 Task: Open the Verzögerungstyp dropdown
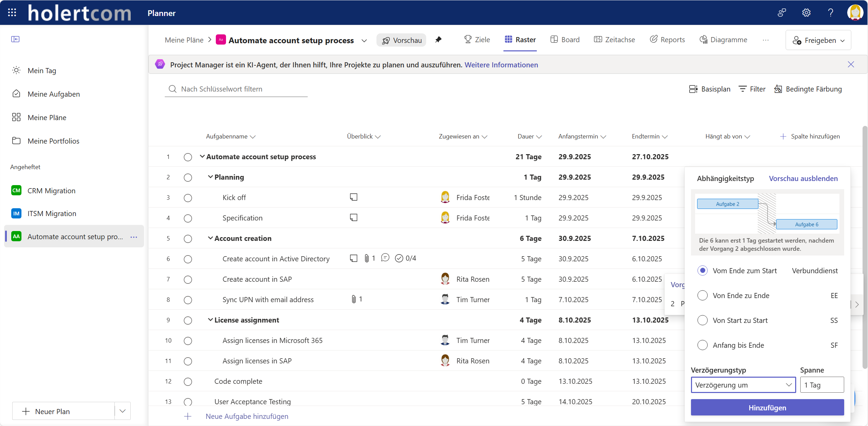743,385
